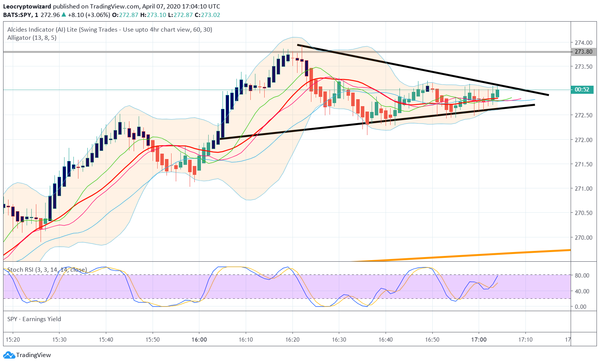
Task: Click the 15:40 time axis label
Action: pos(106,340)
